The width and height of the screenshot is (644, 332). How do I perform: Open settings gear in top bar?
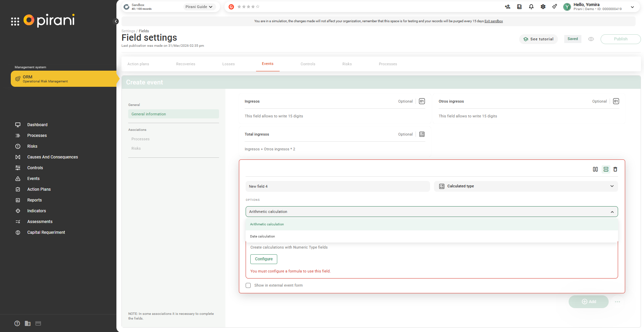coord(543,7)
